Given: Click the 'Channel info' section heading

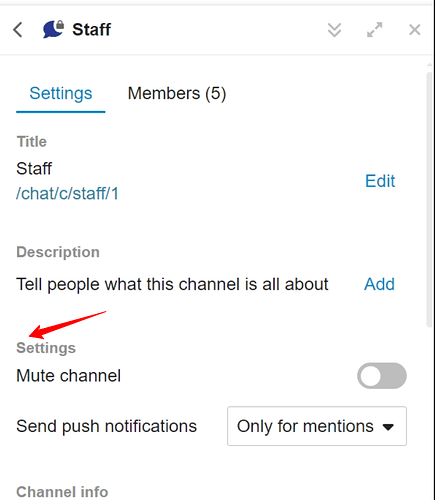Looking at the screenshot, I should point(62,492).
